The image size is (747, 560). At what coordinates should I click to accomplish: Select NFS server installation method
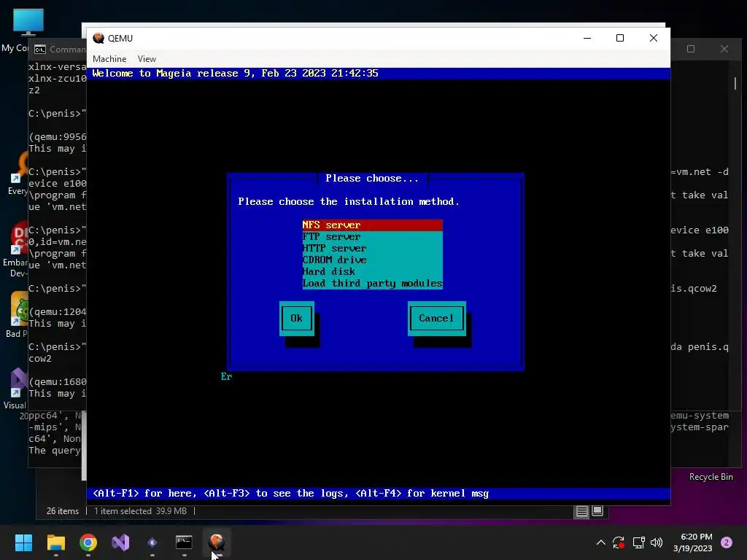[373, 225]
